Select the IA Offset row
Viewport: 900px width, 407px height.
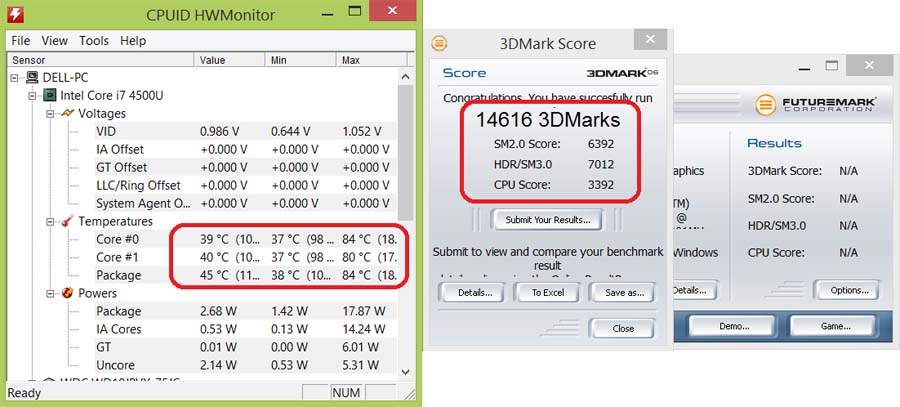coord(246,149)
